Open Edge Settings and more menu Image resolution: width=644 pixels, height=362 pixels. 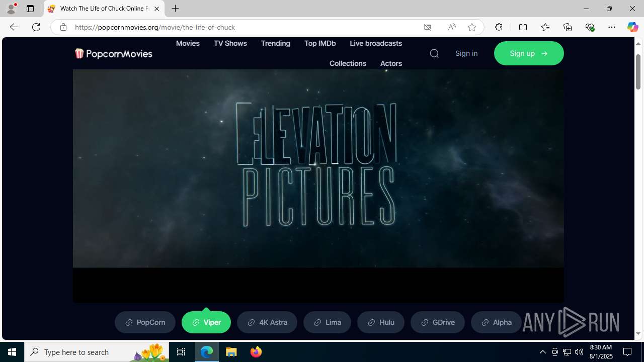point(612,27)
